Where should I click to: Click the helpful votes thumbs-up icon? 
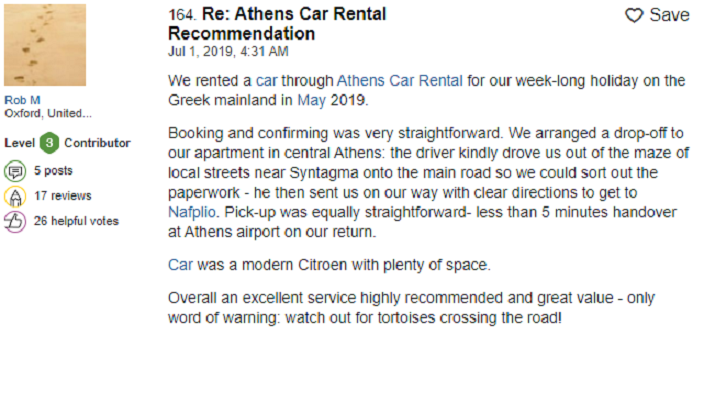[15, 221]
